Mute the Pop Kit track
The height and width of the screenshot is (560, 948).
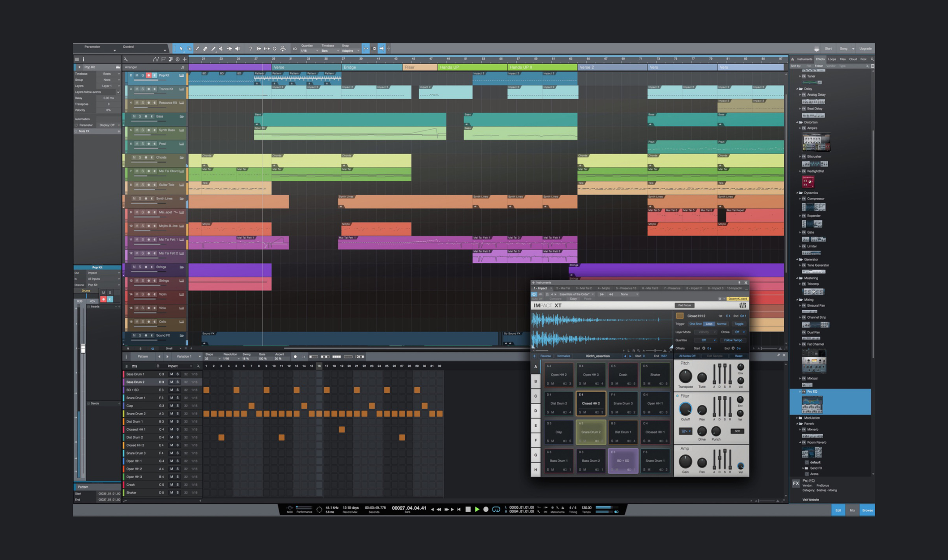136,75
